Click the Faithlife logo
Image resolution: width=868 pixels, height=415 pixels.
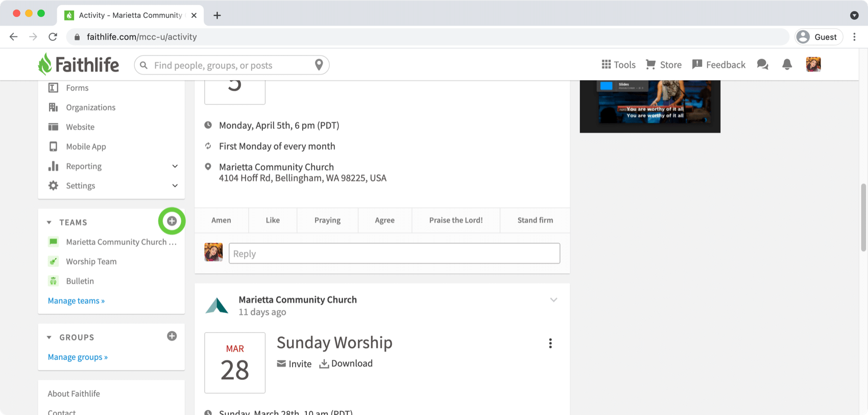point(79,65)
